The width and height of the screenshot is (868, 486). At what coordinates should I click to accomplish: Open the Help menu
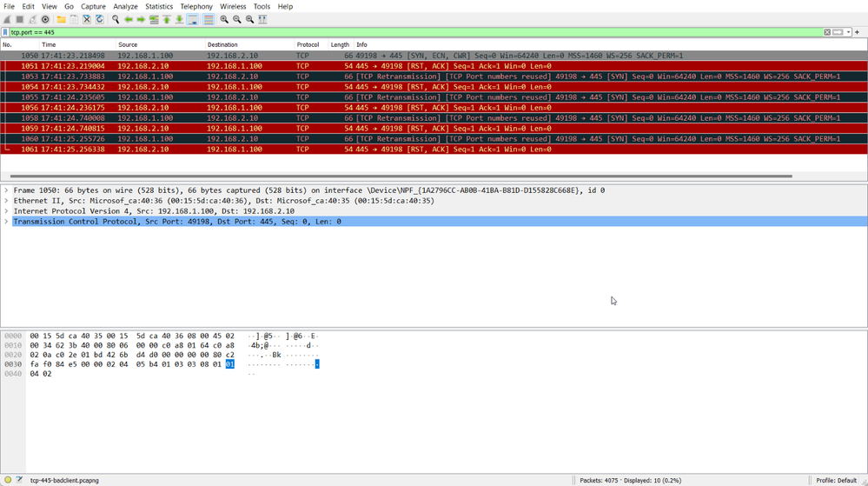click(285, 7)
